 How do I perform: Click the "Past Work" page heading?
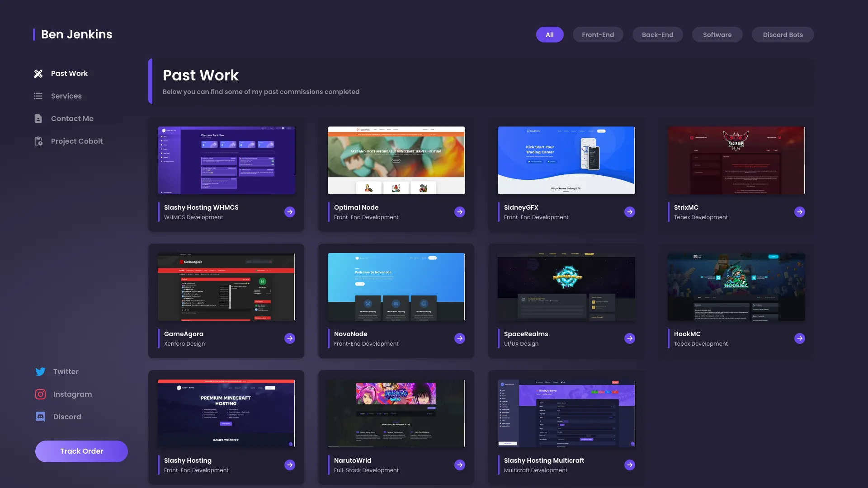point(201,75)
